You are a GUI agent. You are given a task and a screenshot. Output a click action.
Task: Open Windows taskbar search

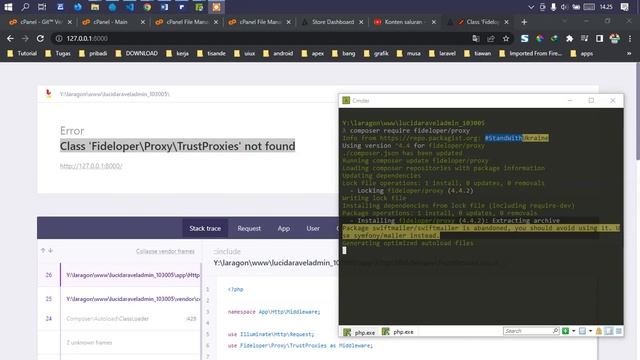coord(25,7)
